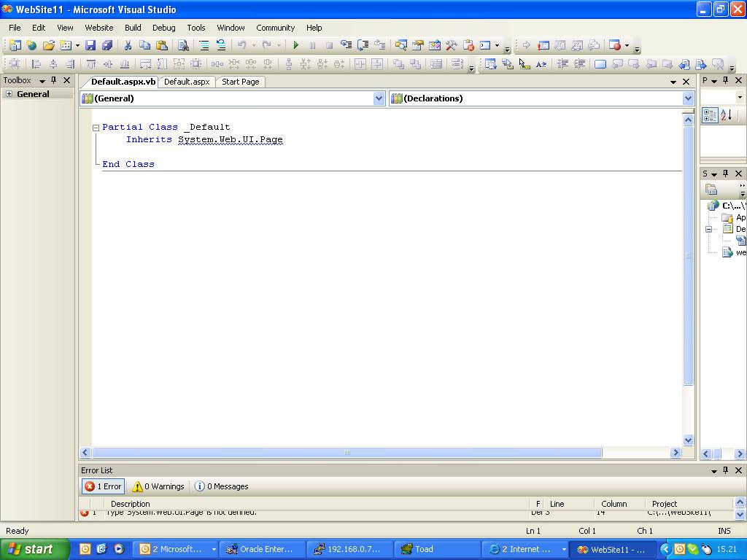Switch to Toad in the taskbar

(x=437, y=549)
